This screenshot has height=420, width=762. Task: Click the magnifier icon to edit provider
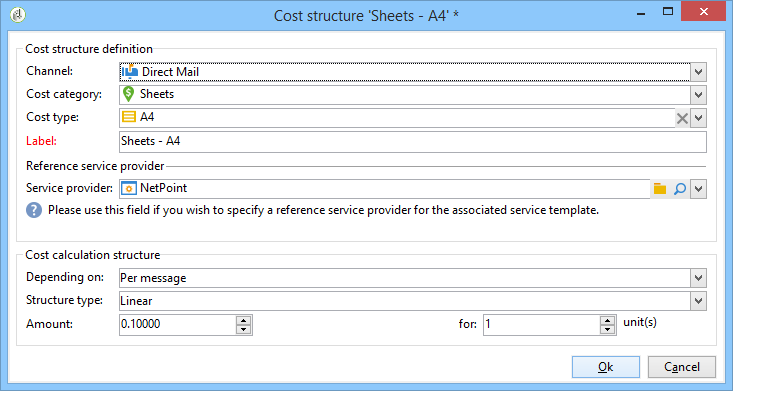[x=679, y=188]
